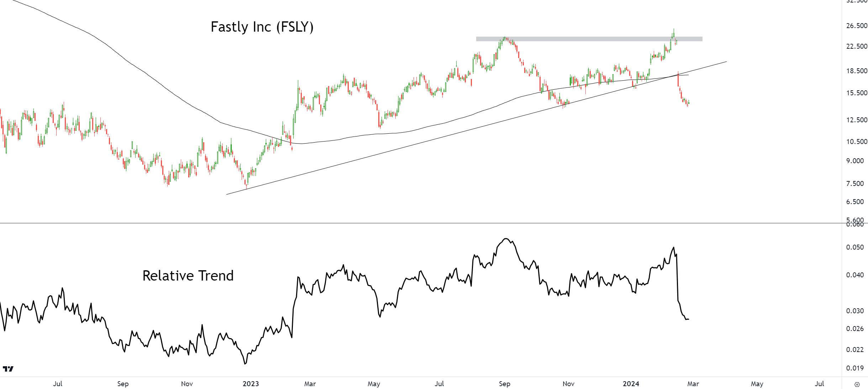Click the 9.000 price axis label

855,161
